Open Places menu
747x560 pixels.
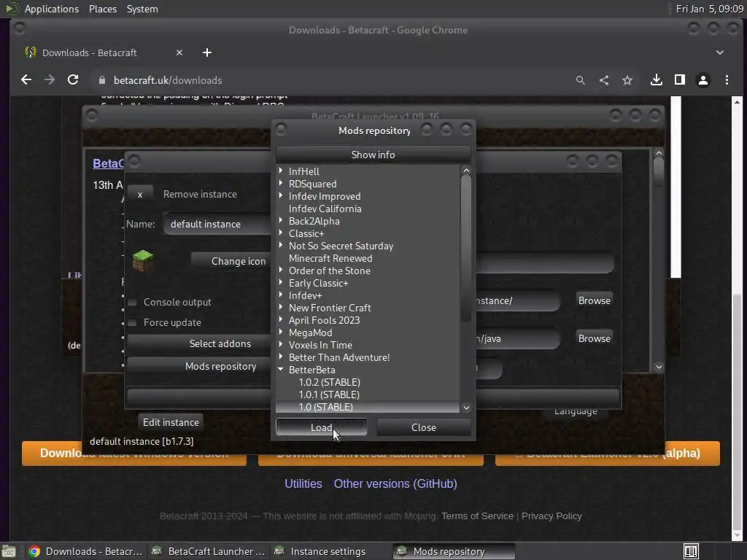click(x=102, y=9)
